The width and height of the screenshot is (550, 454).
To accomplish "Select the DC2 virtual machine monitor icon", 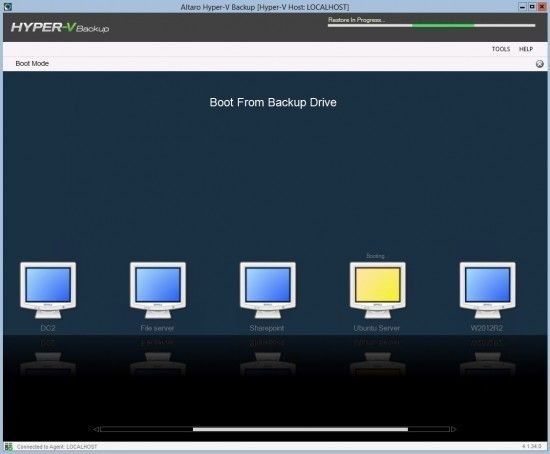I will coord(48,290).
